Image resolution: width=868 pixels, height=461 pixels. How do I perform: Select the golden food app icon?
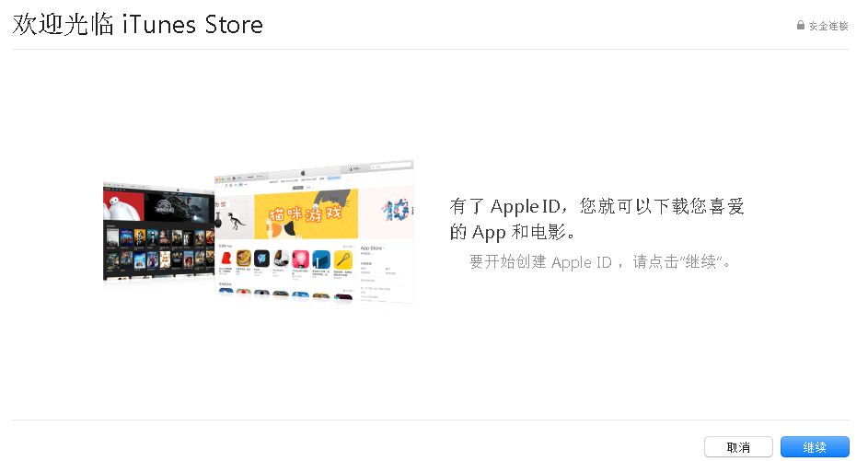244,258
